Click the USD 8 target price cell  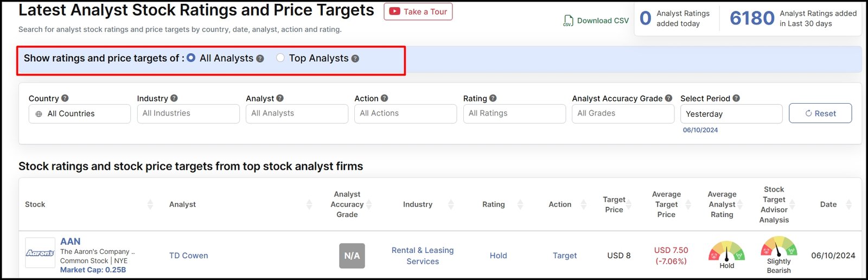[x=619, y=256]
